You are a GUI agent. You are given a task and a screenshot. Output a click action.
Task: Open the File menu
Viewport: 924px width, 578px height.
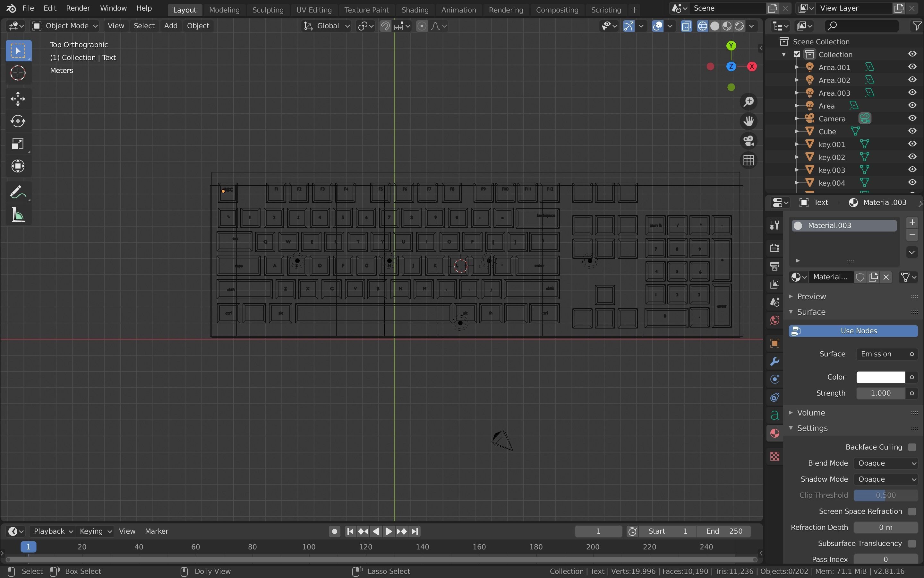pyautogui.click(x=28, y=8)
